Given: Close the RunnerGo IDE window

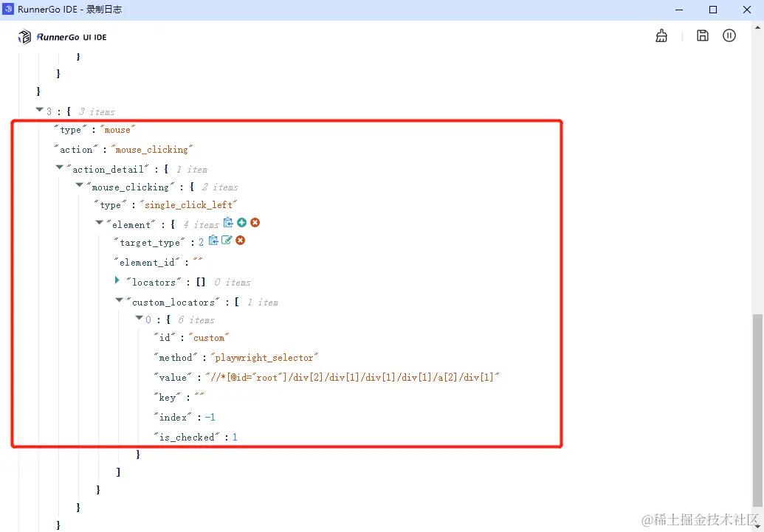Looking at the screenshot, I should pos(747,10).
